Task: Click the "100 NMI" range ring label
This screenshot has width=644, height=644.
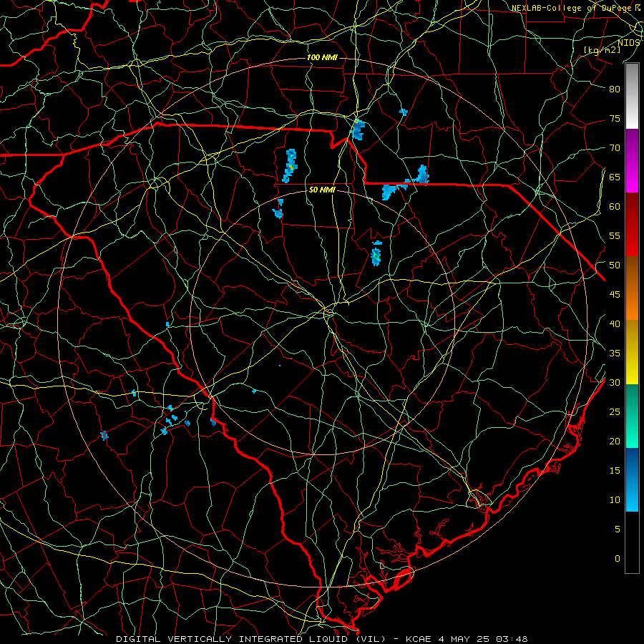Action: click(322, 57)
